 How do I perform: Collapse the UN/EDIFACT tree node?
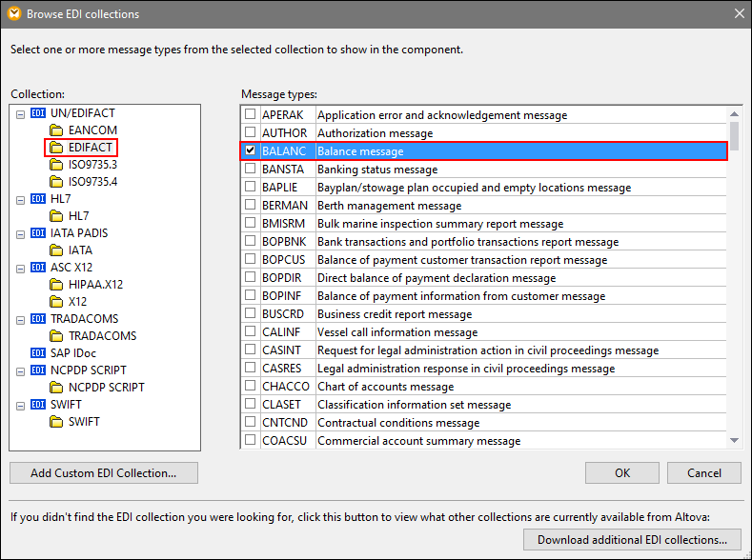21,113
